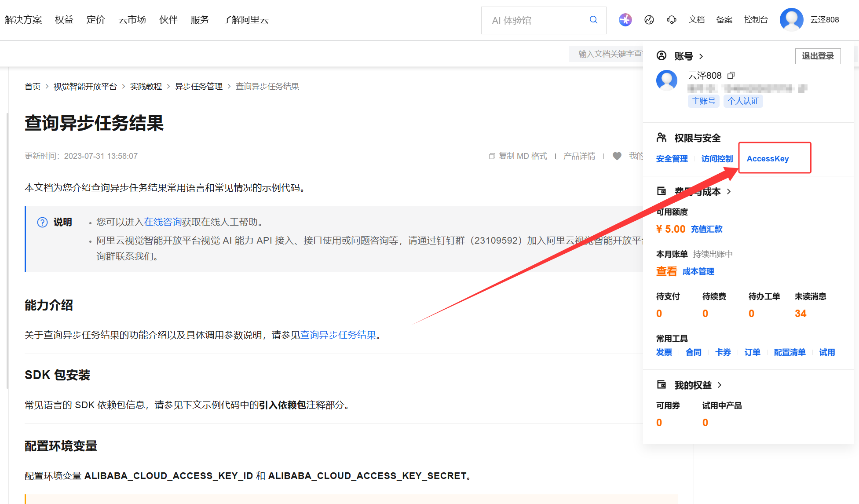Click the 复制 MD 格式 text
Screen dimensions: 859x504
click(523, 156)
